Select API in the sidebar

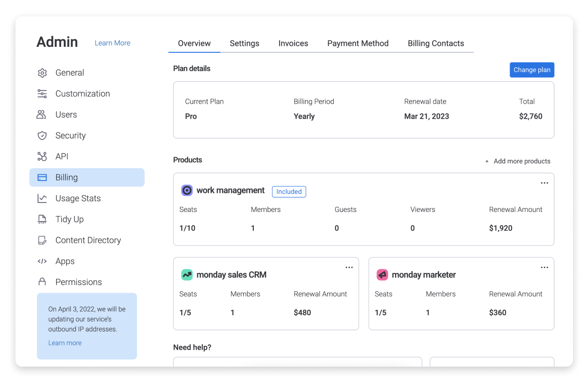coord(87,156)
